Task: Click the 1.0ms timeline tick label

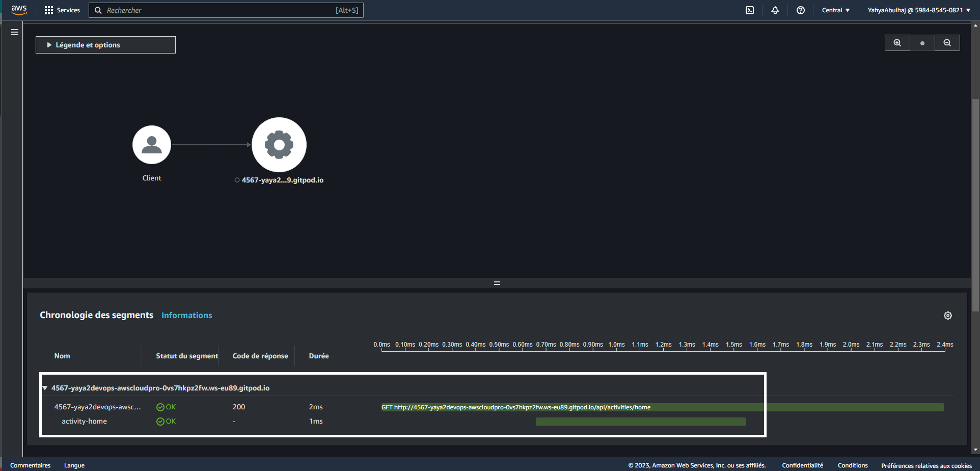Action: coord(616,345)
